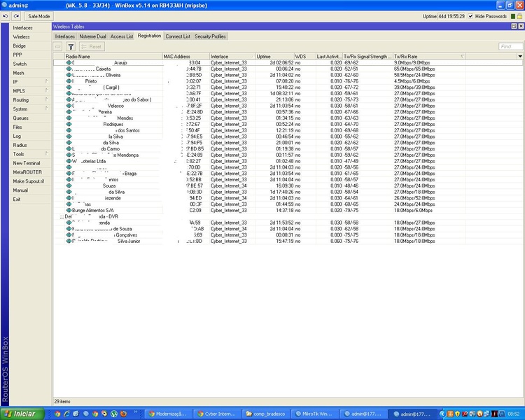Open the Connect List tab
This screenshot has width=525, height=420.
coord(178,36)
